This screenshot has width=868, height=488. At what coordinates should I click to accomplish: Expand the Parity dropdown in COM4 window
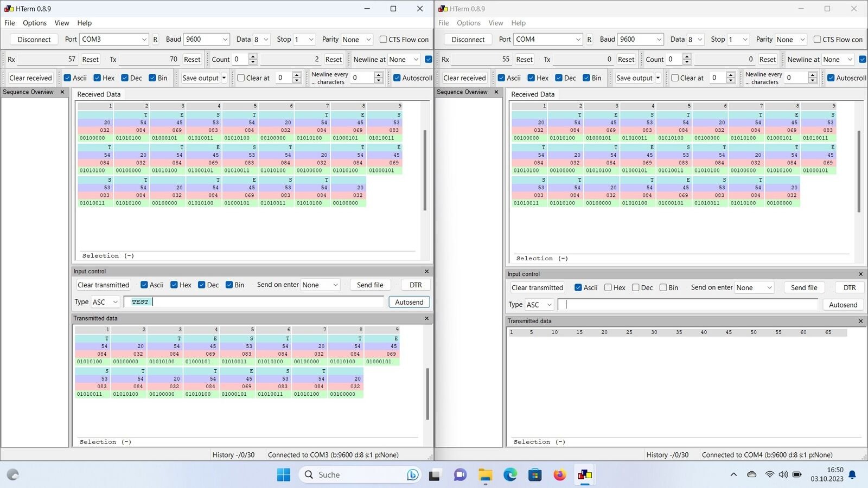[790, 40]
